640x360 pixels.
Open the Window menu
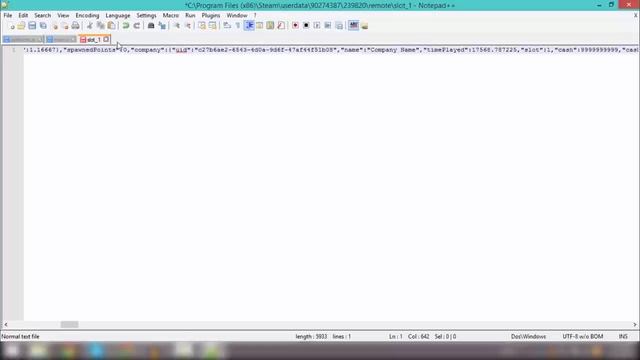coord(237,16)
